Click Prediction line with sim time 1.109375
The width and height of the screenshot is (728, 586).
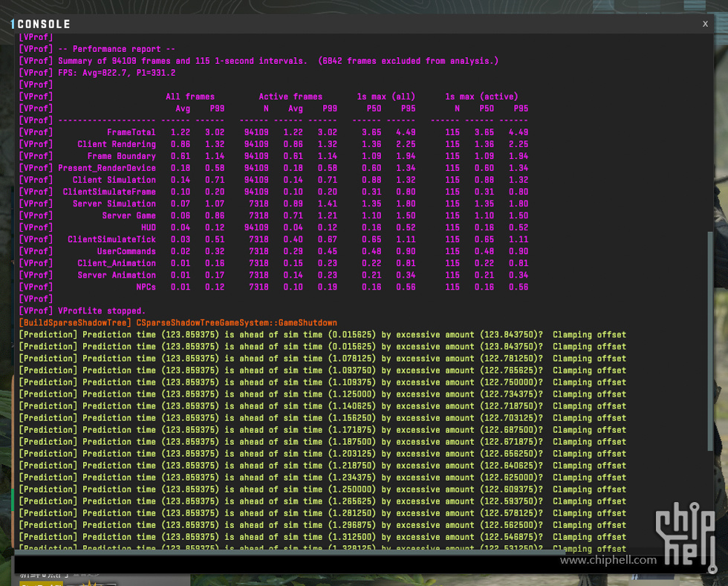[x=322, y=382]
